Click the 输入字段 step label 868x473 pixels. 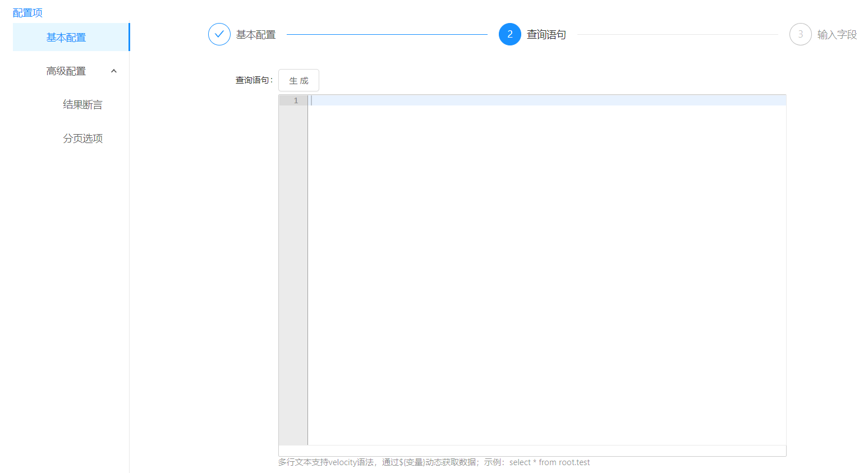pos(837,35)
